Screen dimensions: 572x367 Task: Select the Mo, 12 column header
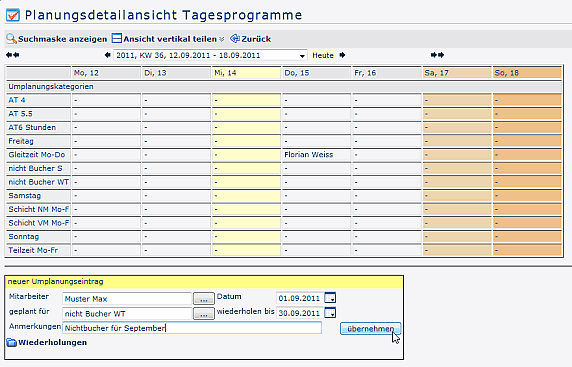tap(106, 73)
